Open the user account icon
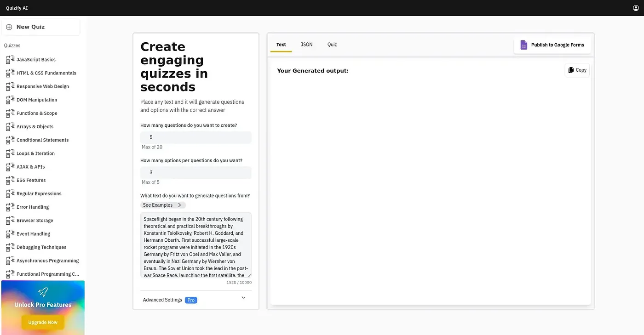This screenshot has width=644, height=335. pos(636,8)
